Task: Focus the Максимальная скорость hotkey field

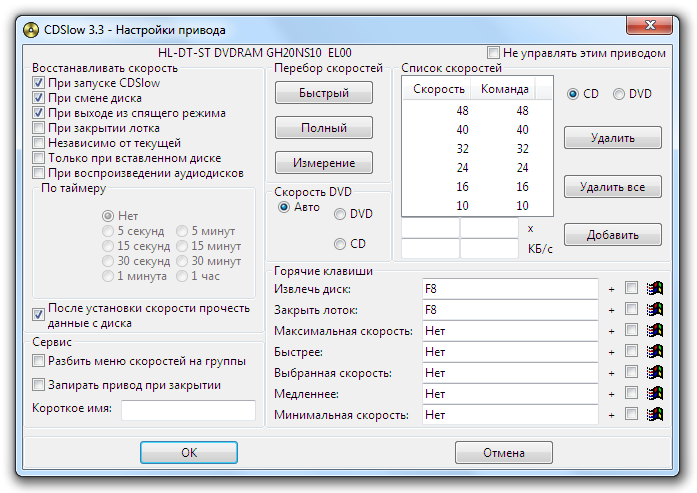Action: click(x=510, y=331)
